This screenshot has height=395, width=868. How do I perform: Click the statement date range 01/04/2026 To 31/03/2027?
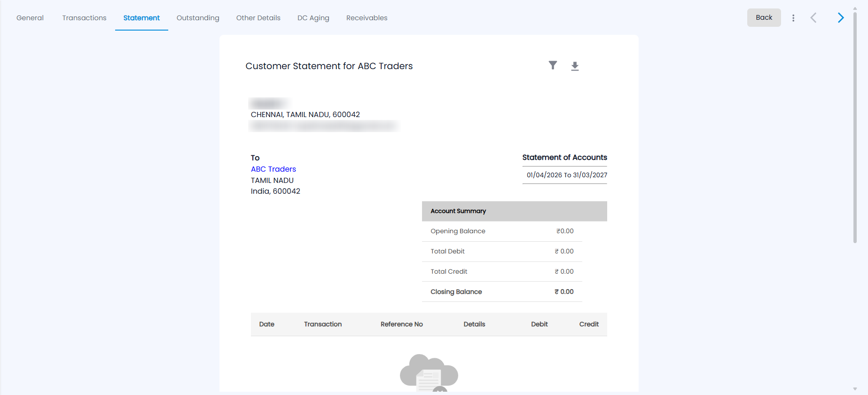pyautogui.click(x=567, y=175)
